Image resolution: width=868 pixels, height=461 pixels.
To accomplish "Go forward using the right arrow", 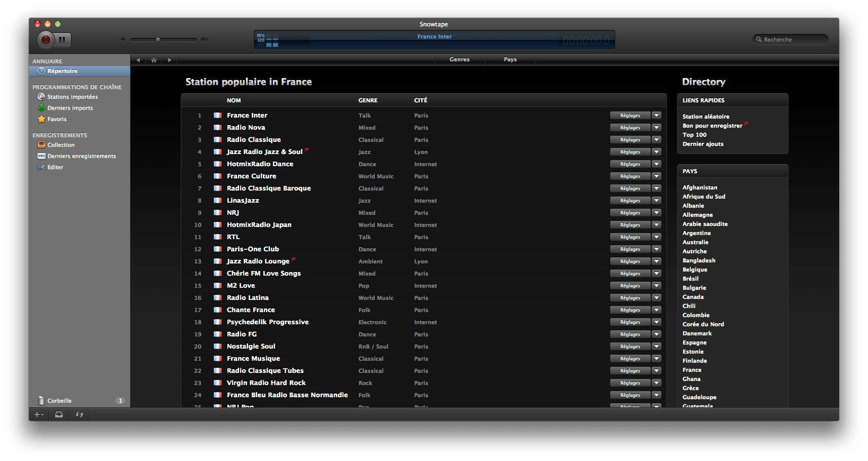I will click(170, 60).
